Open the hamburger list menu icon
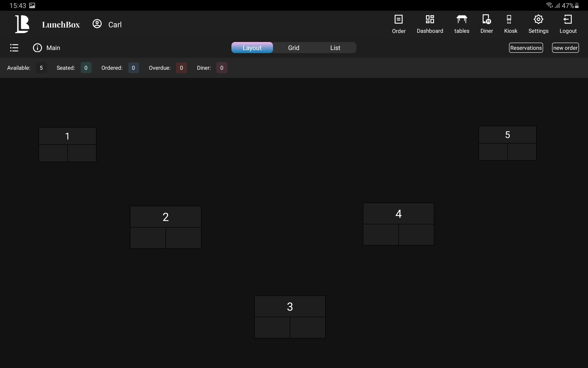This screenshot has height=368, width=588. click(14, 48)
